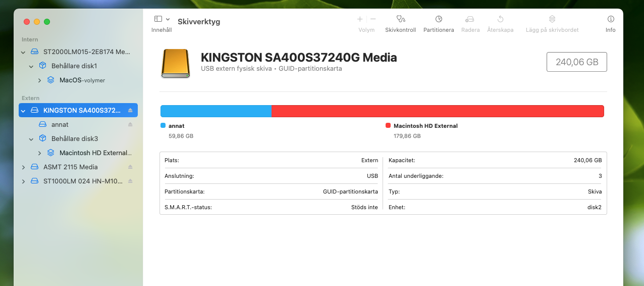
Task: Collapse Behållare disk3 container
Action: pos(31,139)
